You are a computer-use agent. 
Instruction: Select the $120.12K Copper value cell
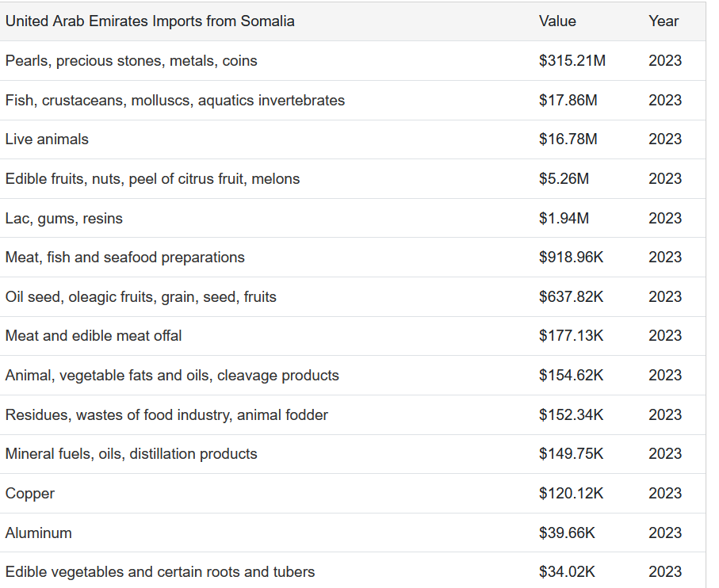(x=571, y=493)
